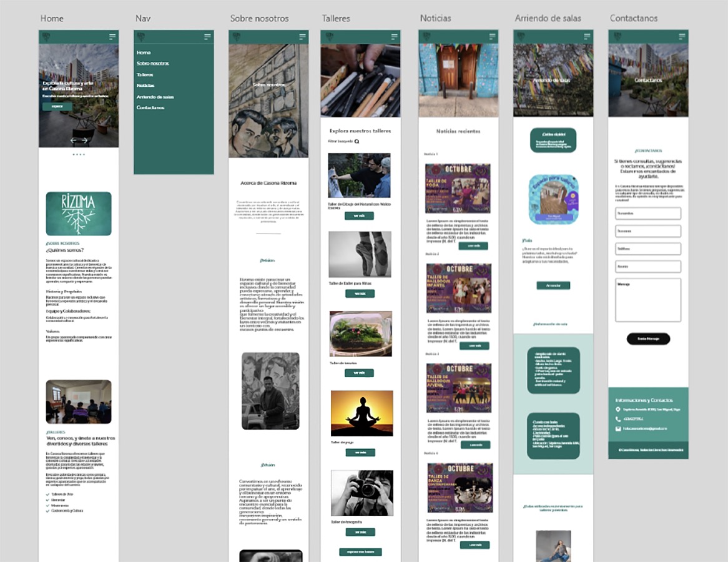The width and height of the screenshot is (728, 562).
Task: Click the phone icon under Informaciones y Contactos
Action: tap(617, 419)
